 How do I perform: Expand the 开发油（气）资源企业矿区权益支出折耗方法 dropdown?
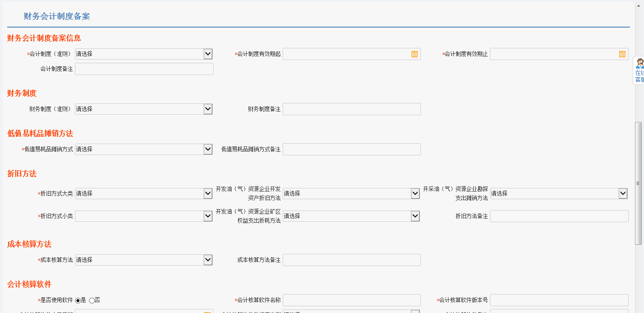(x=415, y=216)
